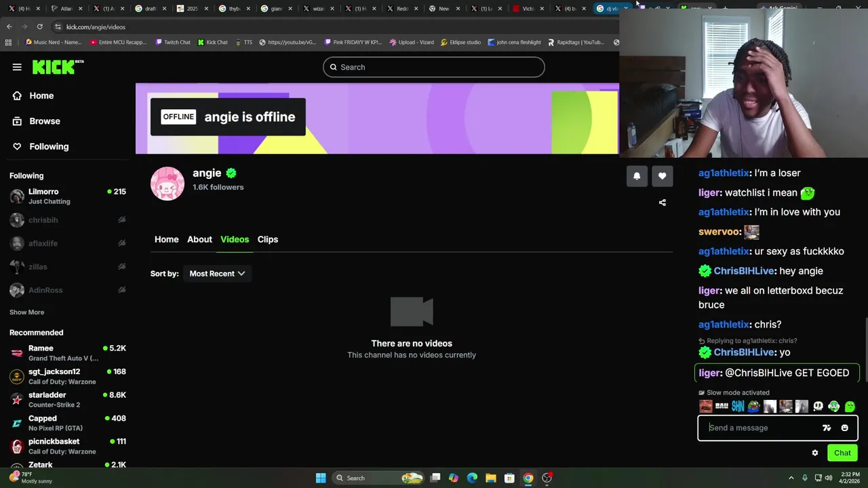Click the 'Replying to ag1athletix' reply reference
This screenshot has width=868, height=488.
(x=748, y=341)
